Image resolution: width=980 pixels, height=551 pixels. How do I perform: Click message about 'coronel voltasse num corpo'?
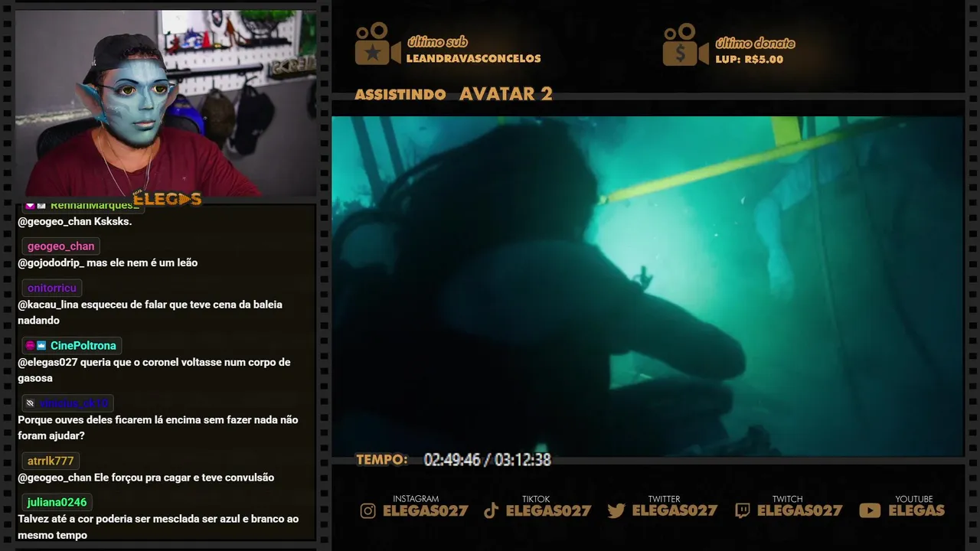coord(154,370)
